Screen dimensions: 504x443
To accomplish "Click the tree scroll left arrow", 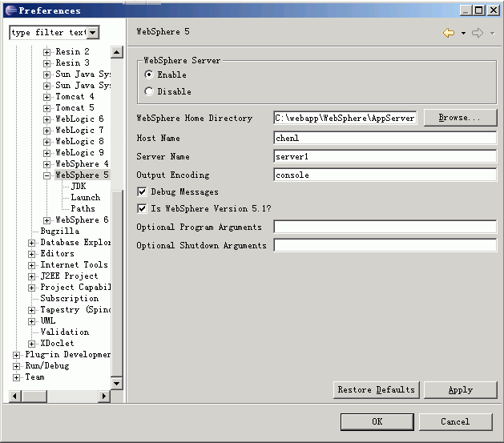I will [x=14, y=396].
